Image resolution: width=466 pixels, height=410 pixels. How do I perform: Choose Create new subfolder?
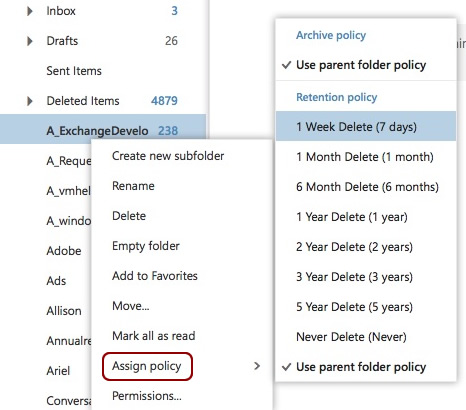pos(168,156)
